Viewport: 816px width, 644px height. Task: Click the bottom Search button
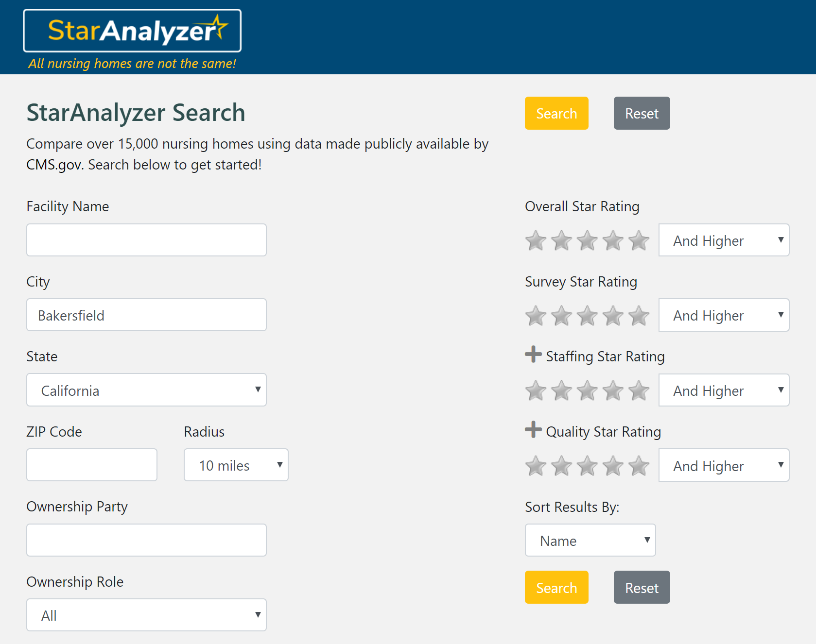(556, 587)
